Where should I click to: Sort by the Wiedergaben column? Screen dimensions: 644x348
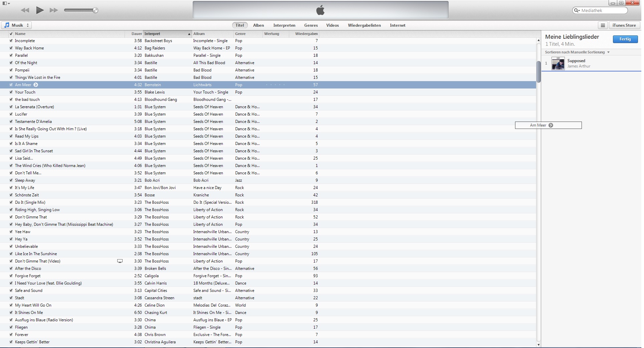[304, 34]
